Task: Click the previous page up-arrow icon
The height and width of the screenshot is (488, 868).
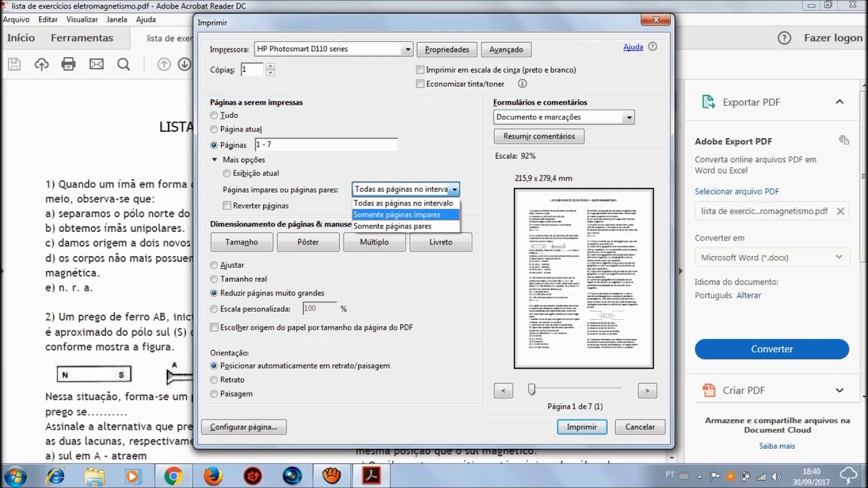Action: point(164,64)
